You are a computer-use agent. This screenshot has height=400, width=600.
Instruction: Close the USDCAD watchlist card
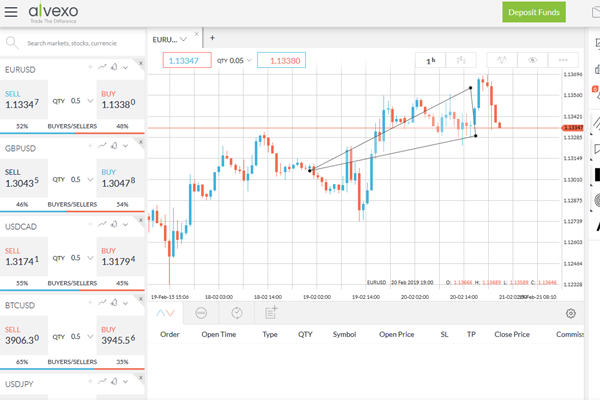[141, 220]
